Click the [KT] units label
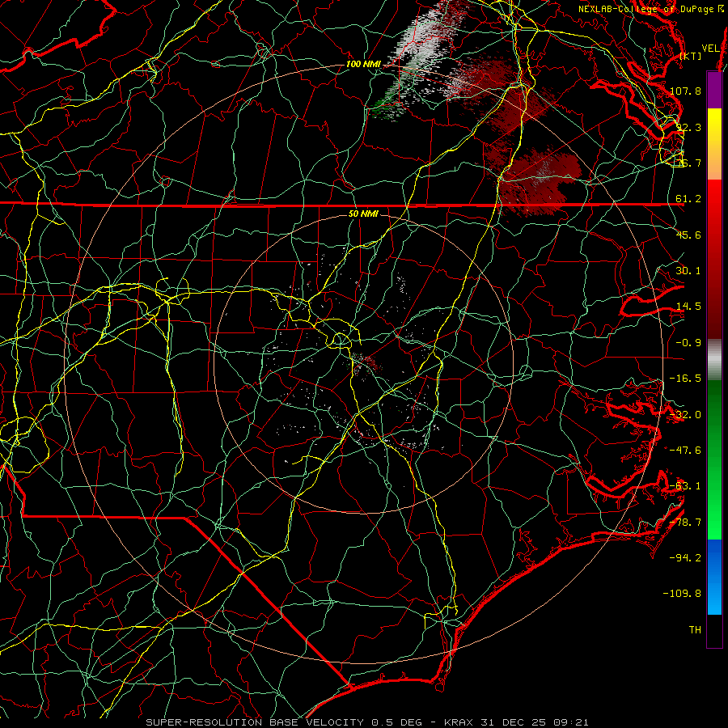 [691, 56]
